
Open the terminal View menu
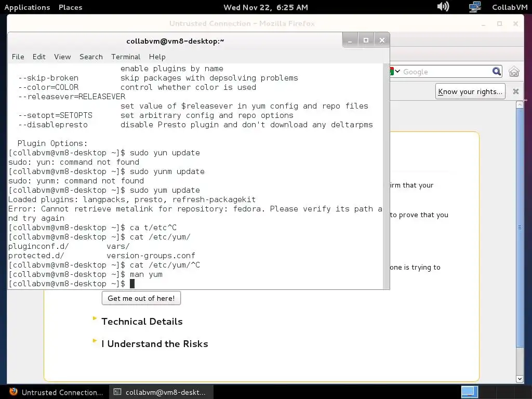(x=62, y=57)
